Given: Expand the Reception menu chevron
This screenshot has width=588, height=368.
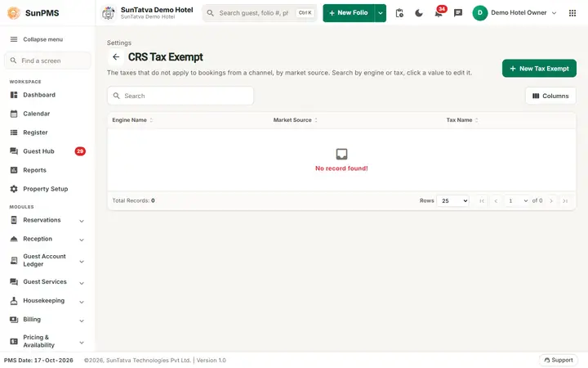Looking at the screenshot, I should tap(82, 240).
